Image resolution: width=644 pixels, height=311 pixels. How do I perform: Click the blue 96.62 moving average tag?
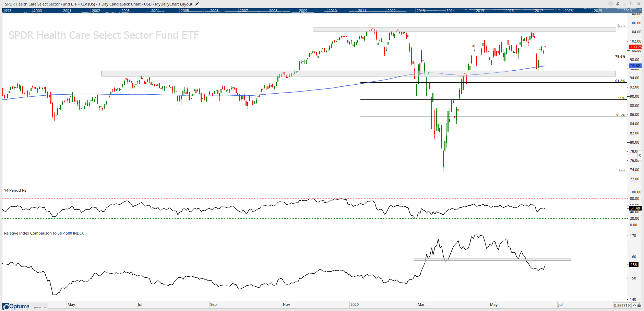coord(635,66)
